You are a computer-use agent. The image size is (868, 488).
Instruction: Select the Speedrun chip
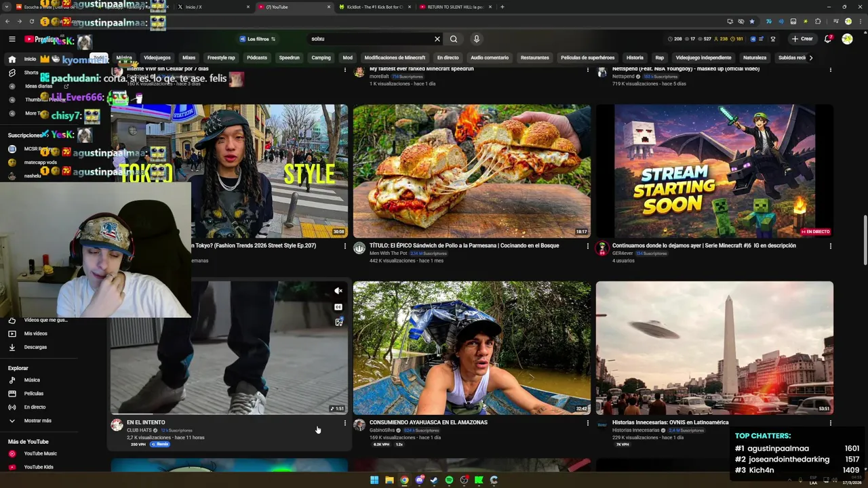point(289,58)
